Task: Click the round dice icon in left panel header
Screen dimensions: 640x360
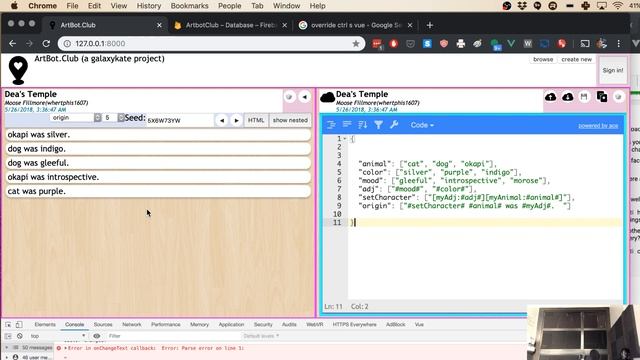Action: click(289, 97)
